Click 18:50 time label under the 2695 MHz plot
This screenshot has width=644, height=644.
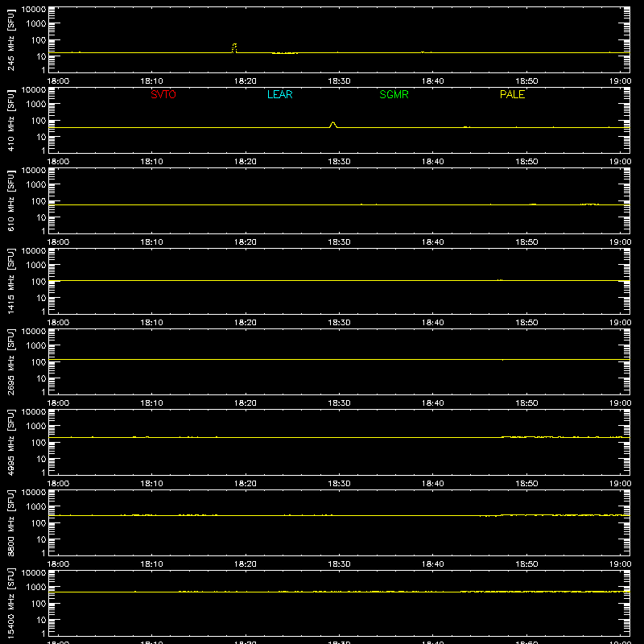(x=526, y=403)
